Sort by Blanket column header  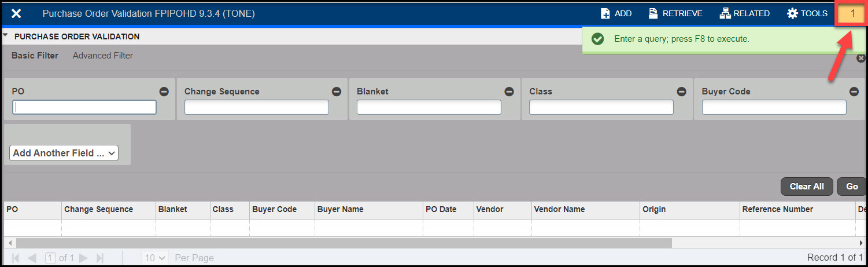pos(183,210)
